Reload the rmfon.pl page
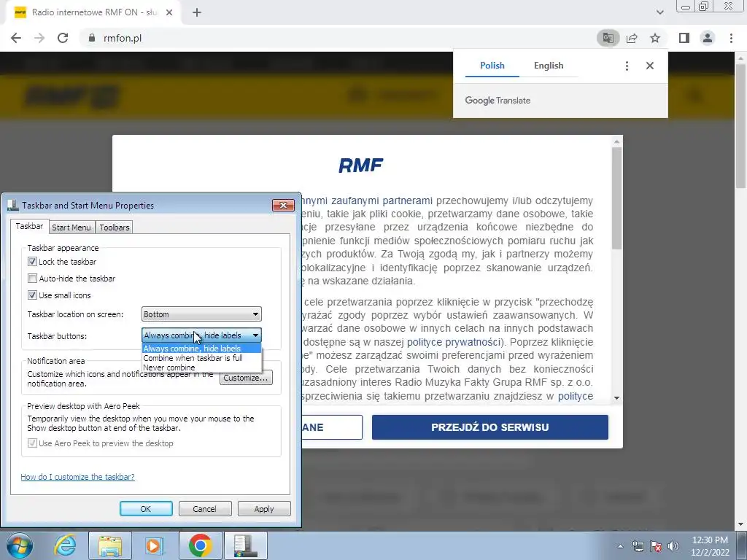 point(63,38)
